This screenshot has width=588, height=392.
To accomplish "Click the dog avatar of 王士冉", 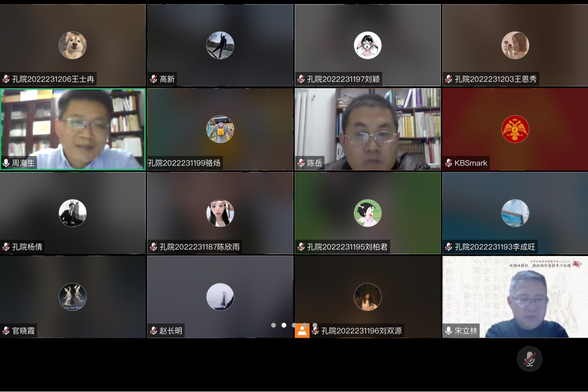I will pyautogui.click(x=72, y=45).
